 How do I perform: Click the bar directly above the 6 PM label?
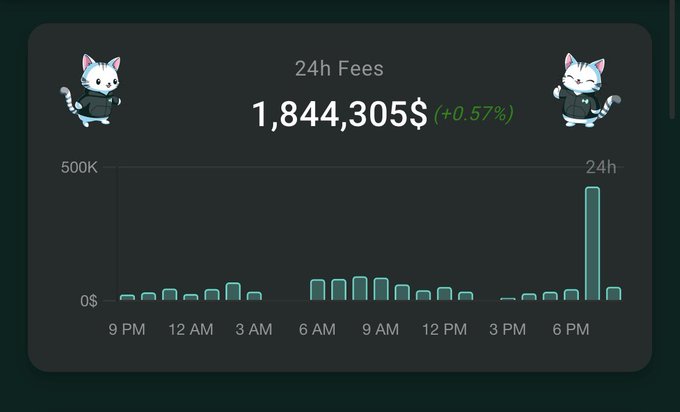pyautogui.click(x=571, y=294)
